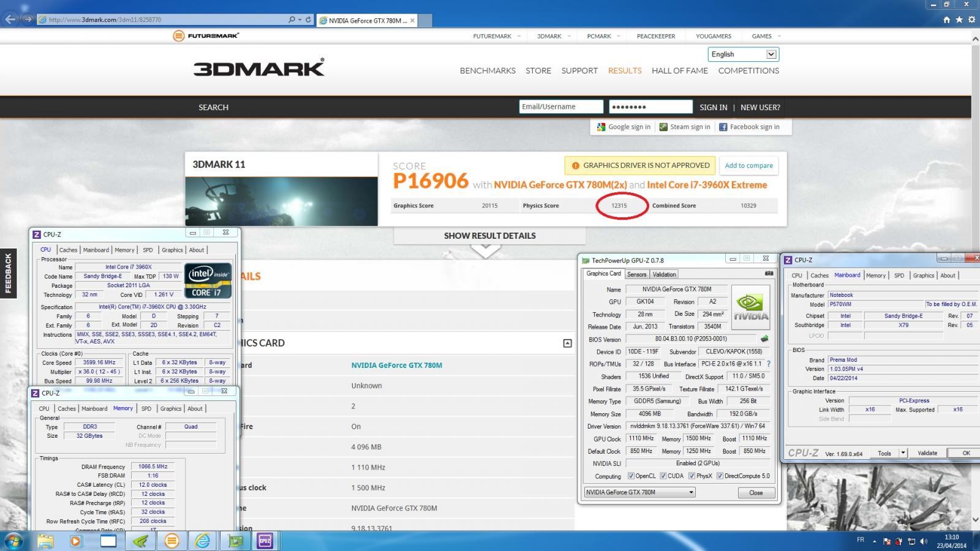Image resolution: width=980 pixels, height=551 pixels.
Task: Go back with the browser Back arrow
Action: coord(10,19)
